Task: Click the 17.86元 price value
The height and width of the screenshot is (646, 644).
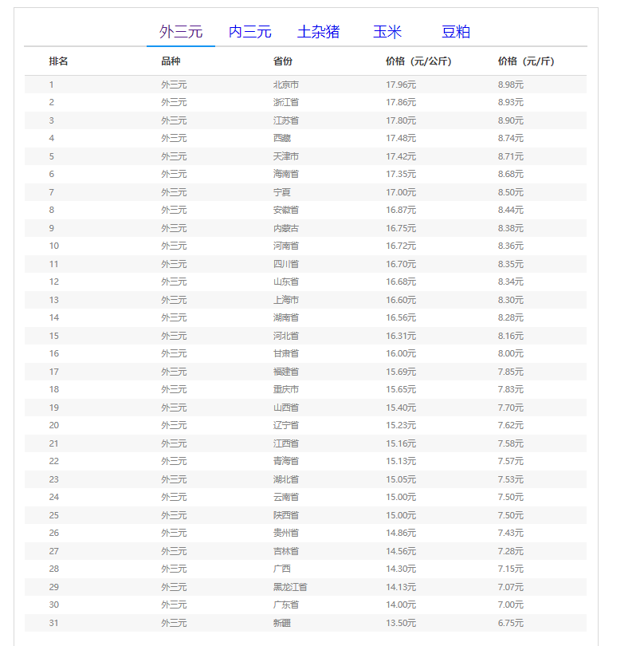Action: 401,102
